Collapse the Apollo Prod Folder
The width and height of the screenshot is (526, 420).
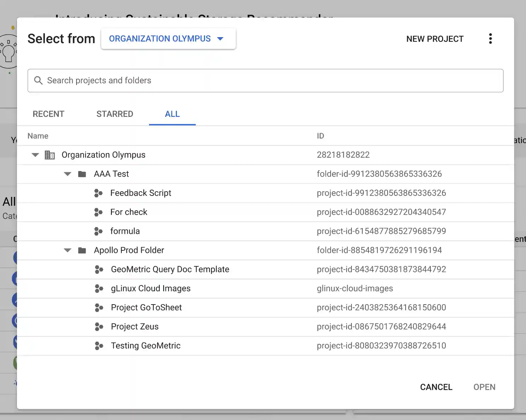tap(68, 250)
